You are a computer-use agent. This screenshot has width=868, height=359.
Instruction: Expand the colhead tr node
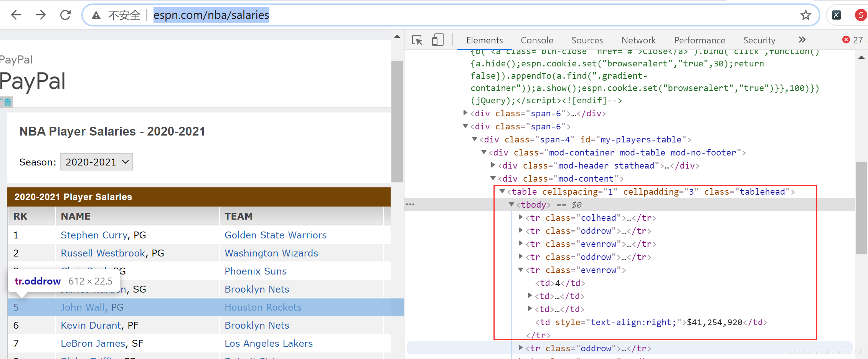point(521,217)
